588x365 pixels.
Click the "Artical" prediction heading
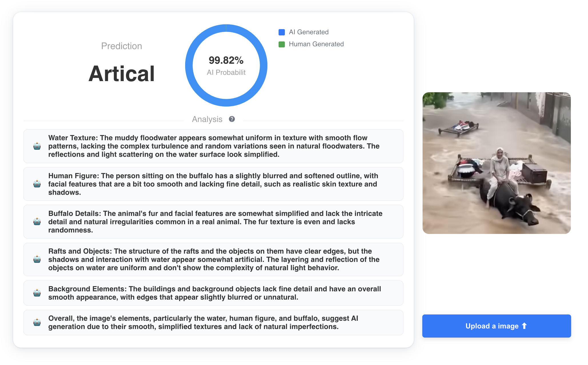[121, 74]
